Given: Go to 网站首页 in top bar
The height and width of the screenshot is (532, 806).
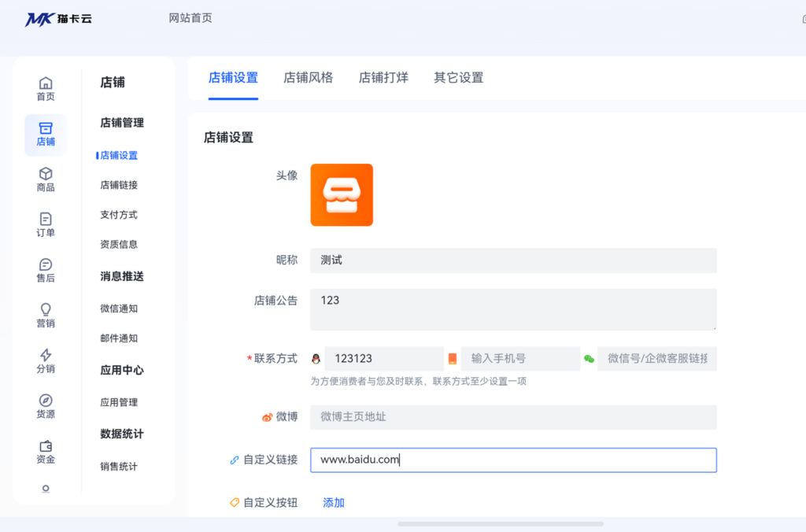Looking at the screenshot, I should pos(190,18).
